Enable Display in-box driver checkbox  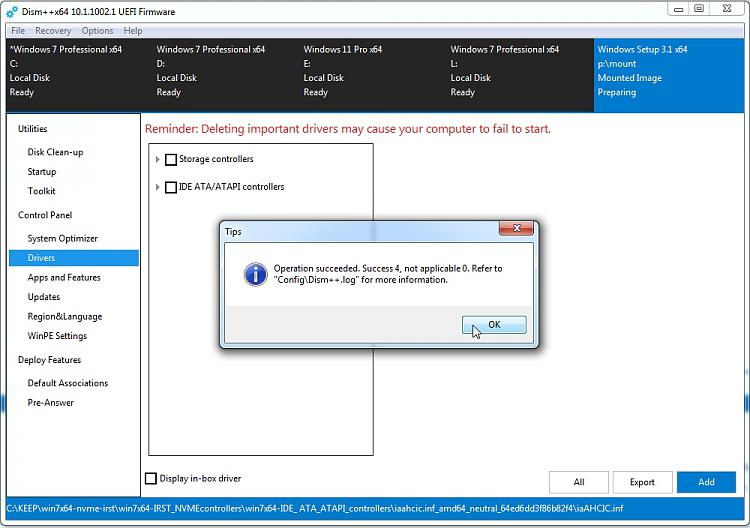click(151, 478)
